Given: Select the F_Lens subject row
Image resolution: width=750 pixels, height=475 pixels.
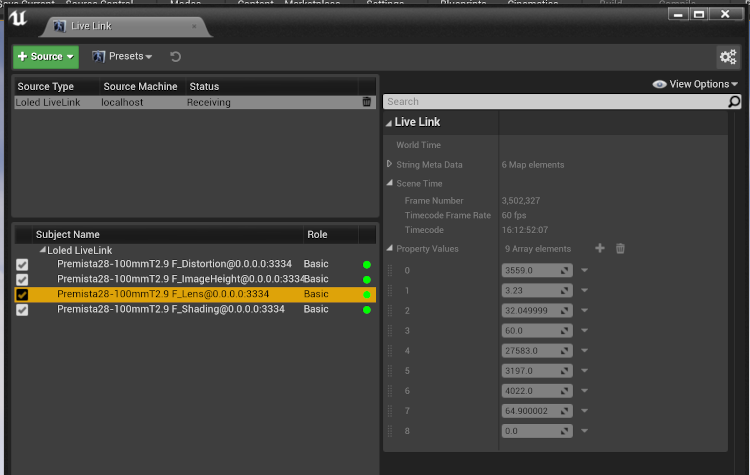Looking at the screenshot, I should 163,295.
